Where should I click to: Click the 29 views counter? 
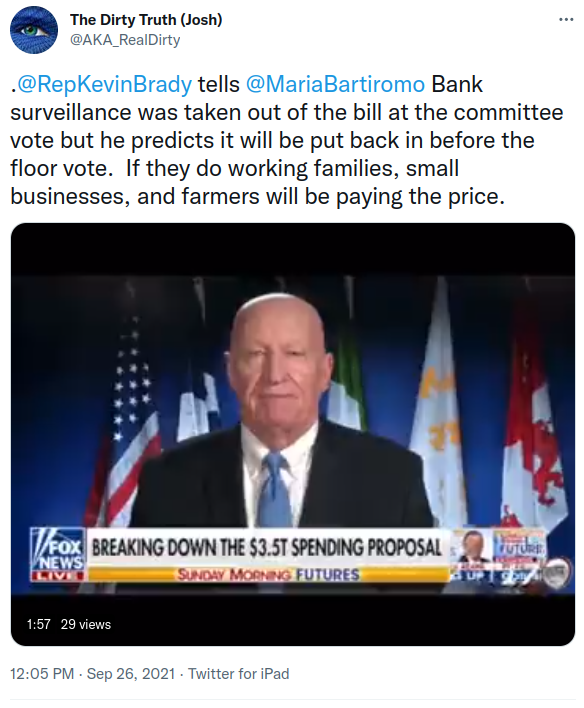click(x=86, y=624)
